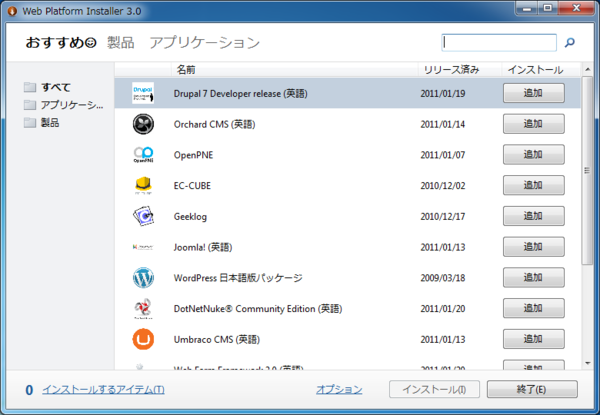Add Joomla! with 追加 button
This screenshot has height=415, width=600.
(533, 247)
